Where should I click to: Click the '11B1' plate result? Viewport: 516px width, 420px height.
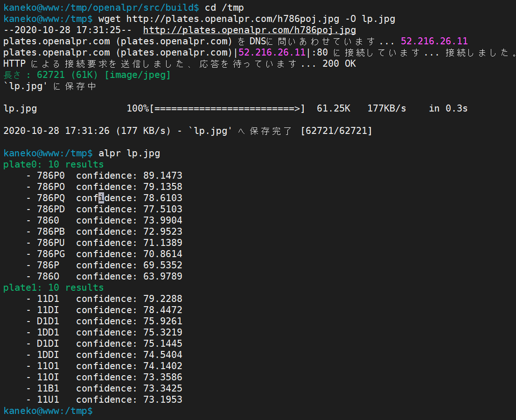tap(48, 388)
